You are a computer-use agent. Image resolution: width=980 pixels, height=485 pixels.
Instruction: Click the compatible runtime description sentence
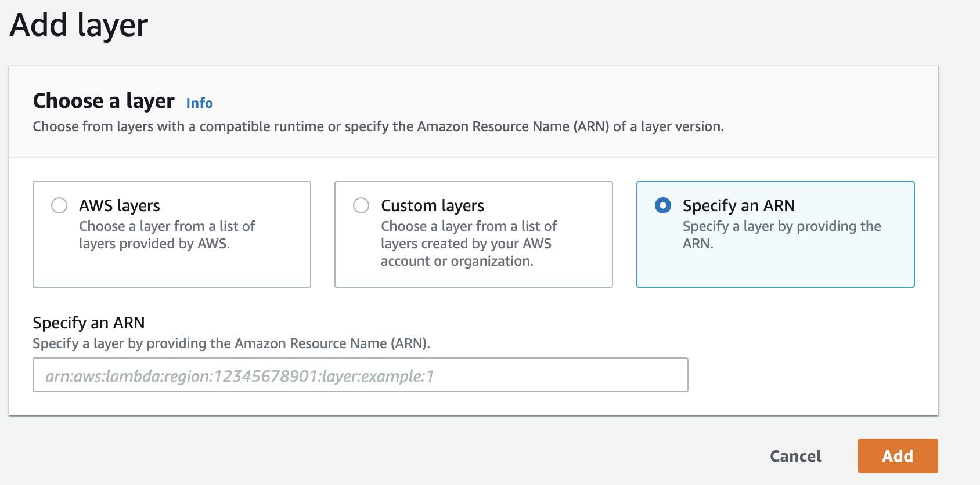point(378,126)
